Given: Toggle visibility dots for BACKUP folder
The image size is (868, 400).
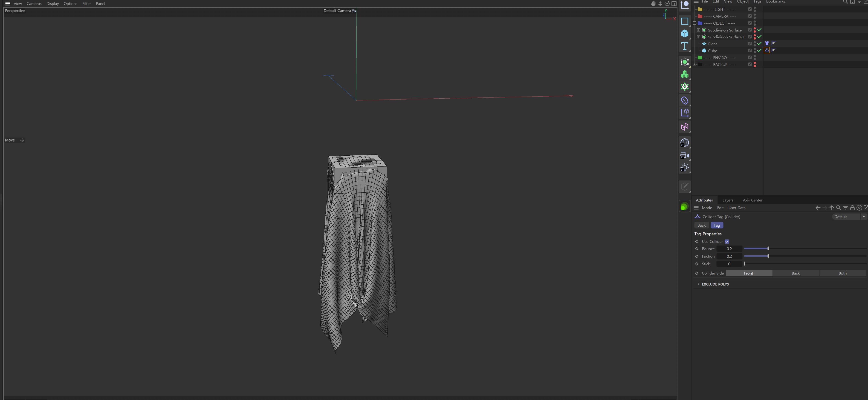Looking at the screenshot, I should [x=755, y=64].
